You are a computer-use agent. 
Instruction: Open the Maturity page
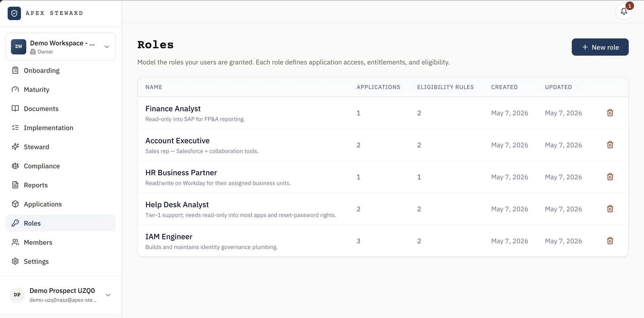[x=61, y=89]
